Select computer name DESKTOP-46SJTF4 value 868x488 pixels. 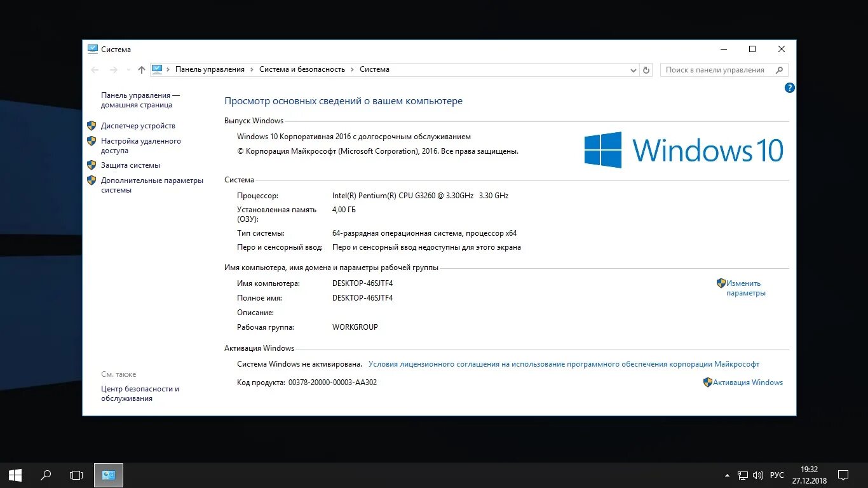[x=362, y=283]
